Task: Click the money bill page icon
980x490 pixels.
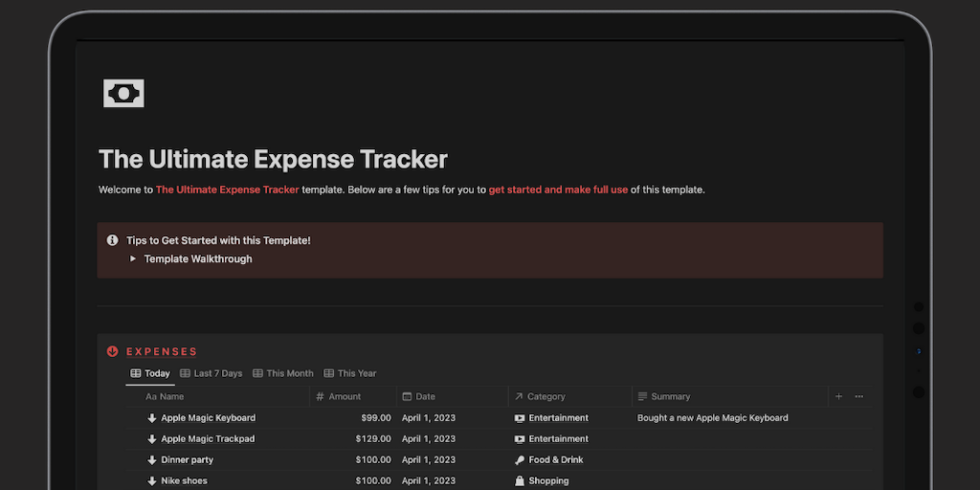Action: [123, 93]
